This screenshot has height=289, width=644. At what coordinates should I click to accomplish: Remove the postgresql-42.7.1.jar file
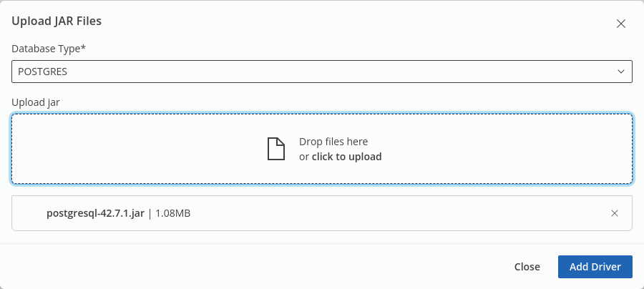click(615, 213)
